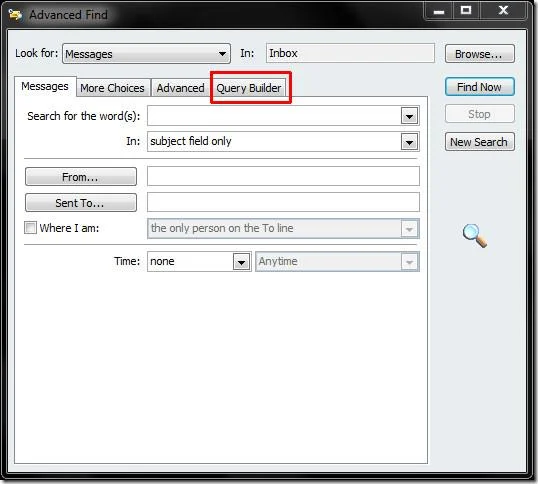The width and height of the screenshot is (538, 484).
Task: Click the Sent To... button
Action: pos(81,203)
